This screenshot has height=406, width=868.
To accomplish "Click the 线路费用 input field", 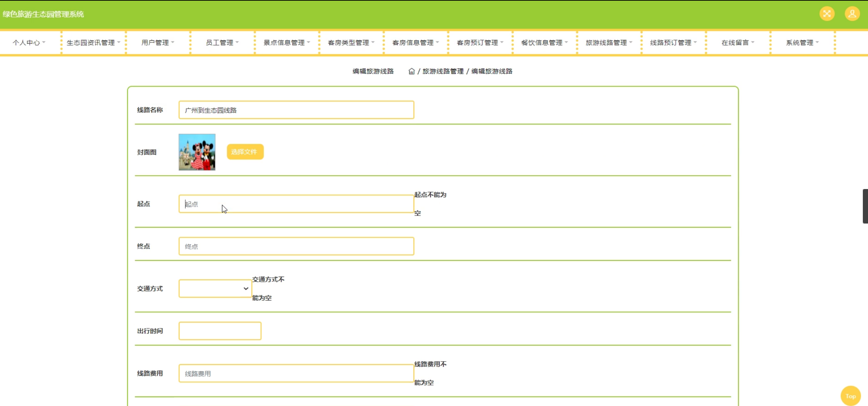I will (x=296, y=374).
